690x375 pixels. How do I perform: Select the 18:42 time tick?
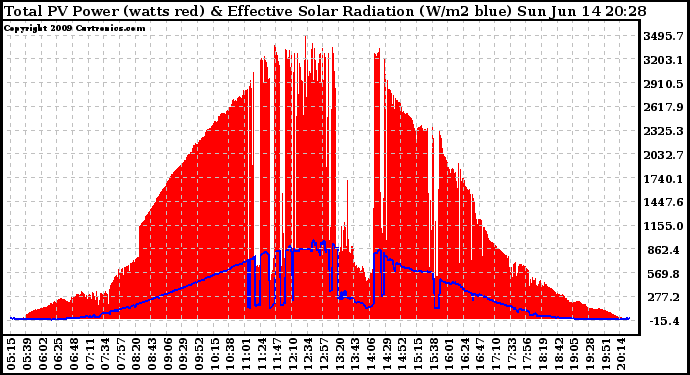(558, 354)
